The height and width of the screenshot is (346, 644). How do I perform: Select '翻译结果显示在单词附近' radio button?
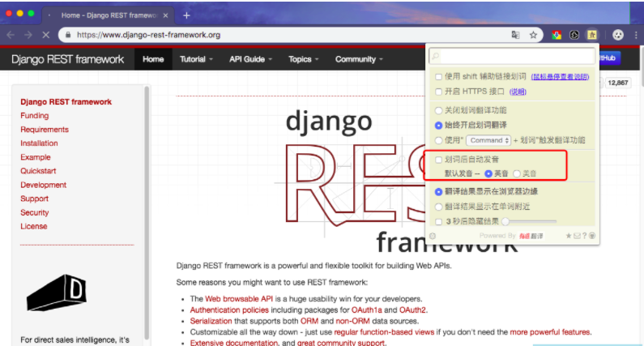click(x=438, y=207)
